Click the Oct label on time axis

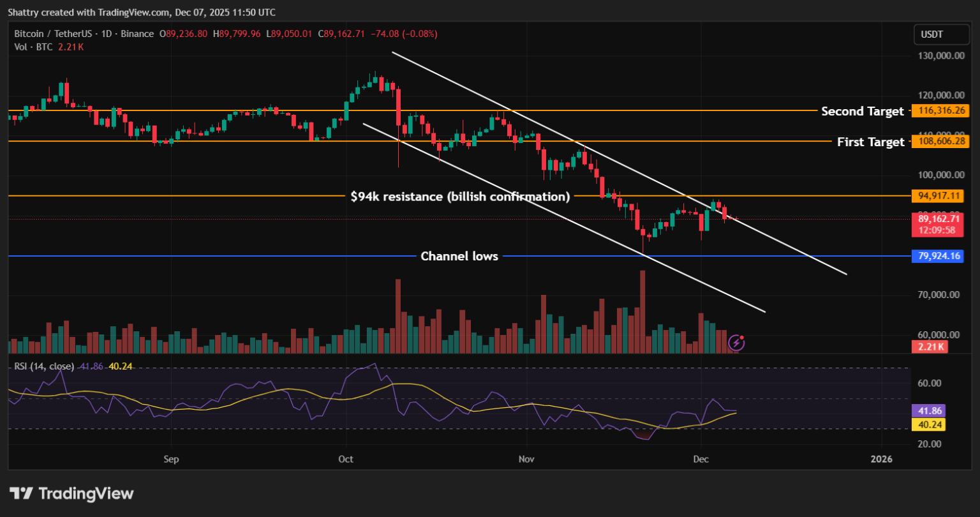pyautogui.click(x=346, y=459)
